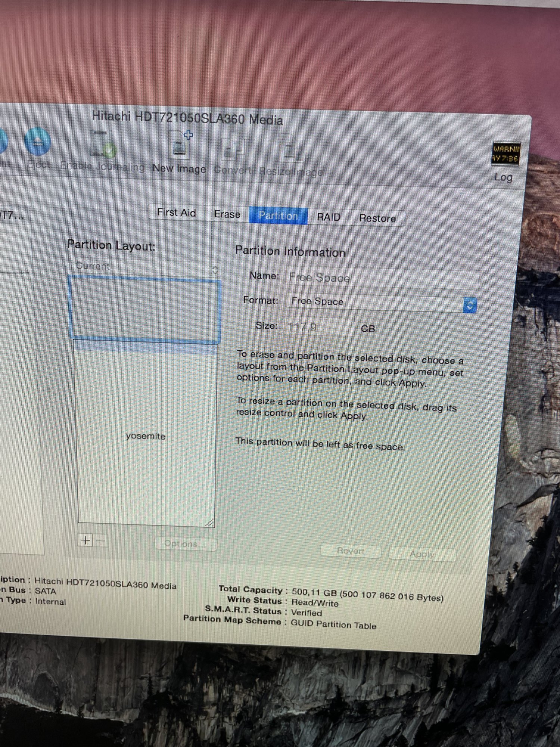Select the Partition tab
Screen dimensions: 560x747
278,216
